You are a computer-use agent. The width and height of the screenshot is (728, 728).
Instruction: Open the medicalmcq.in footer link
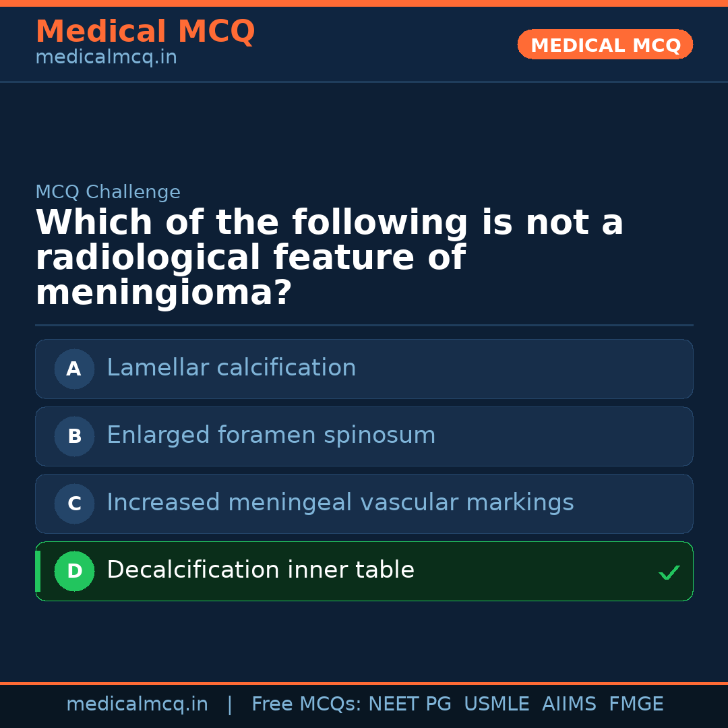[x=137, y=704]
